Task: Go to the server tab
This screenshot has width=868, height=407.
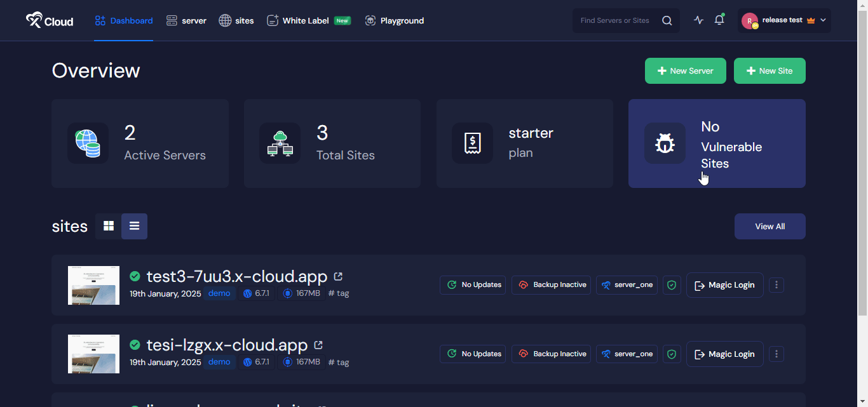Action: (x=186, y=21)
